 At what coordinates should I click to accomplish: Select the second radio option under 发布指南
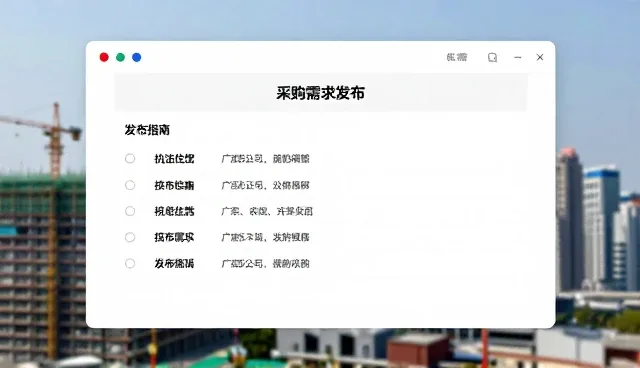130,185
